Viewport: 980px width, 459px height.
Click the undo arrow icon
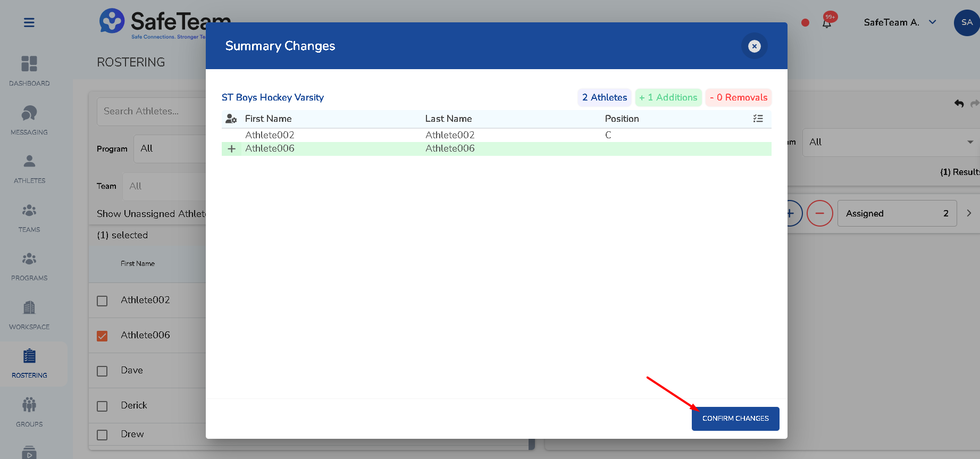959,104
